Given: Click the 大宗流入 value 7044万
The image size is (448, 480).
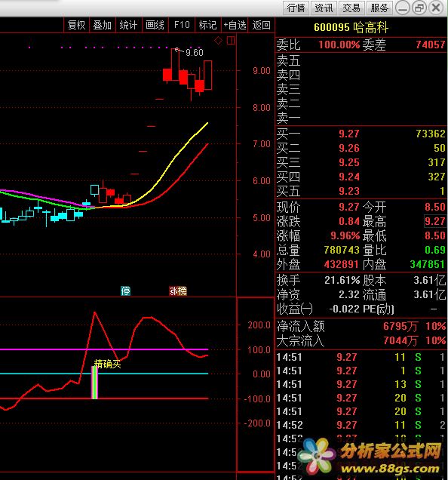Looking at the screenshot, I should tap(400, 340).
